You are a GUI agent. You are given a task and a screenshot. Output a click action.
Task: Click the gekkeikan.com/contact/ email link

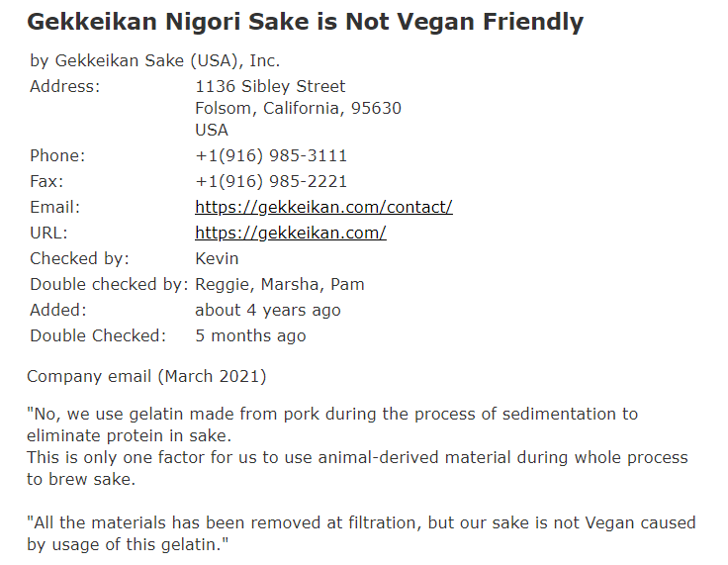click(x=323, y=207)
